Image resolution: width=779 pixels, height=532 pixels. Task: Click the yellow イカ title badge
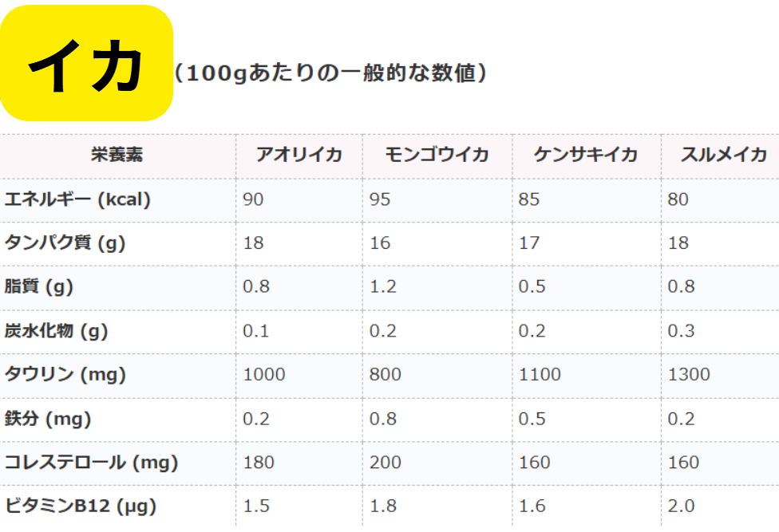pos(86,63)
